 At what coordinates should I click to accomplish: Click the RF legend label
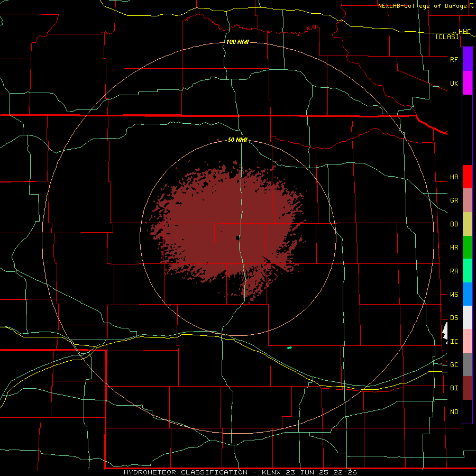(x=454, y=59)
